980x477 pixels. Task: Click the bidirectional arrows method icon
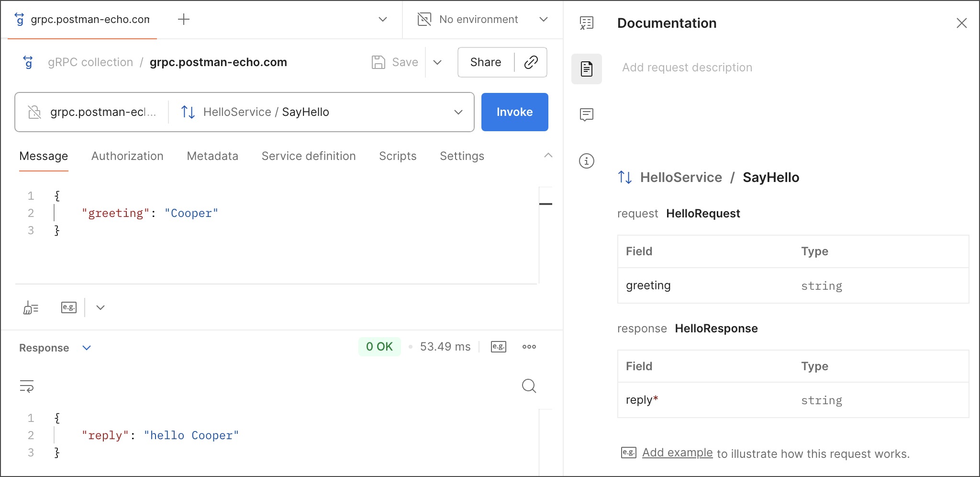[188, 112]
